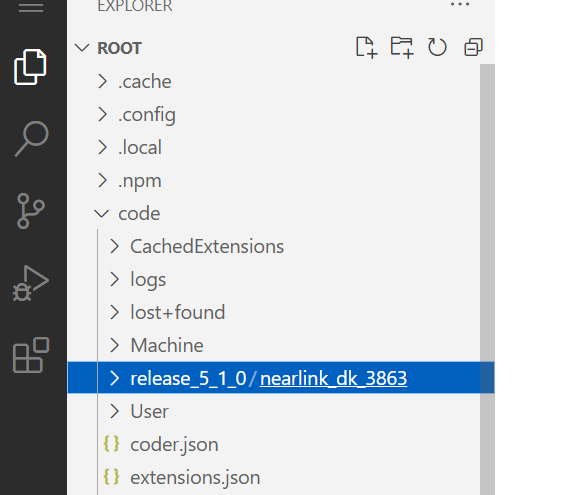Open the Explorer more actions ellipsis
Viewport: 583px width, 495px height.
(x=460, y=4)
